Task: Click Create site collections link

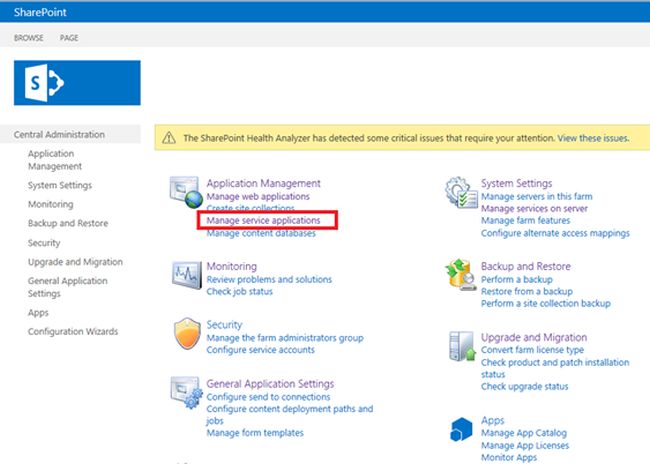Action: pos(250,208)
